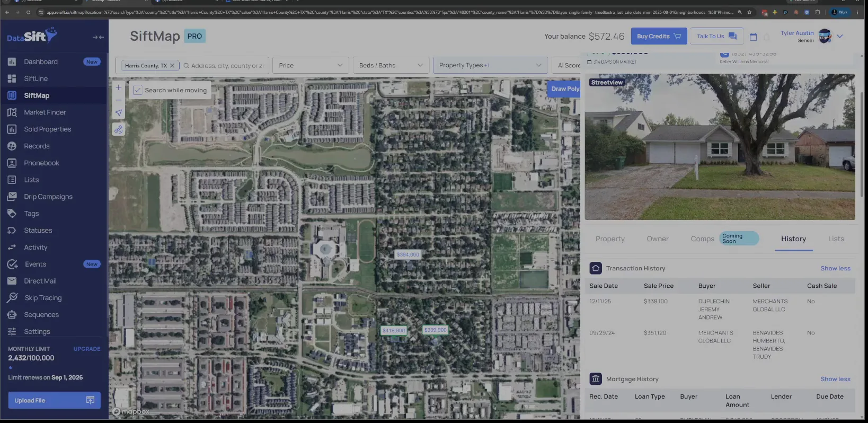Open the Dashboard icon in the sidebar
The width and height of the screenshot is (868, 423).
click(x=12, y=61)
